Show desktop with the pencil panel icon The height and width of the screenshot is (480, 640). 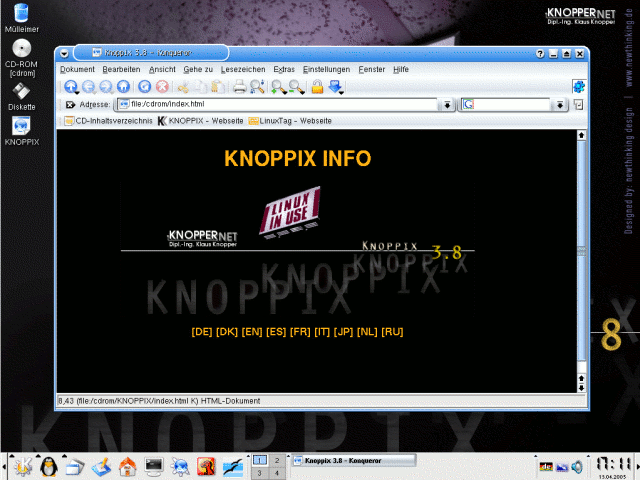[101, 467]
